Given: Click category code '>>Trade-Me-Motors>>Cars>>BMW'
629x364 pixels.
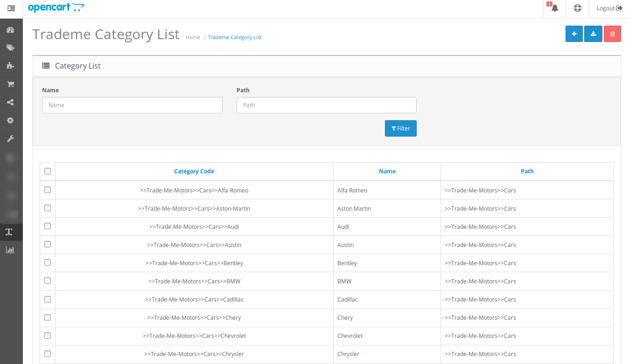Looking at the screenshot, I should click(x=194, y=281).
